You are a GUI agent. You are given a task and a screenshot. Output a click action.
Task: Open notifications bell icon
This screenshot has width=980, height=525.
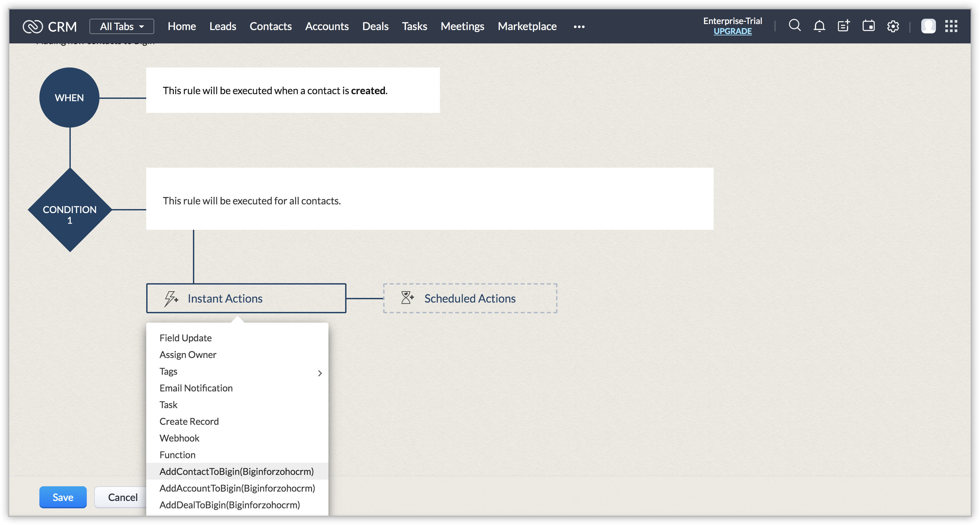pyautogui.click(x=819, y=26)
